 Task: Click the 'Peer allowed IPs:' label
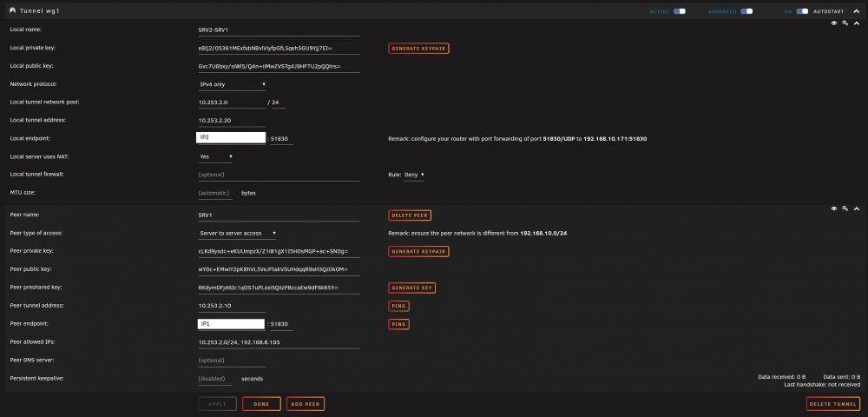(x=32, y=341)
